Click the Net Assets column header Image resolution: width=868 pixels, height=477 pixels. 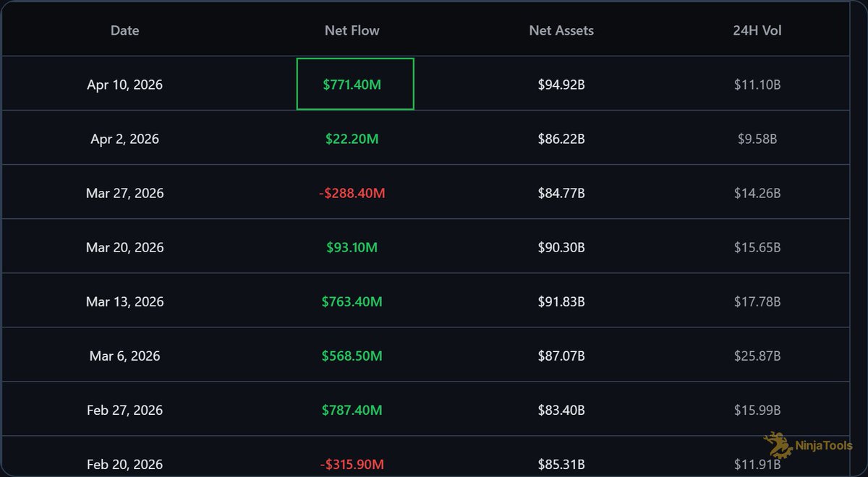point(561,30)
